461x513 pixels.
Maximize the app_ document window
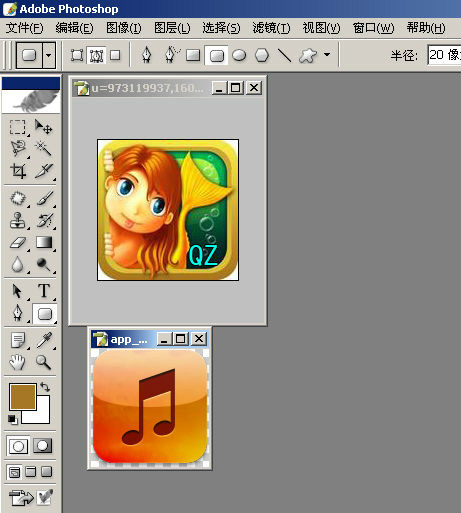(x=180, y=339)
